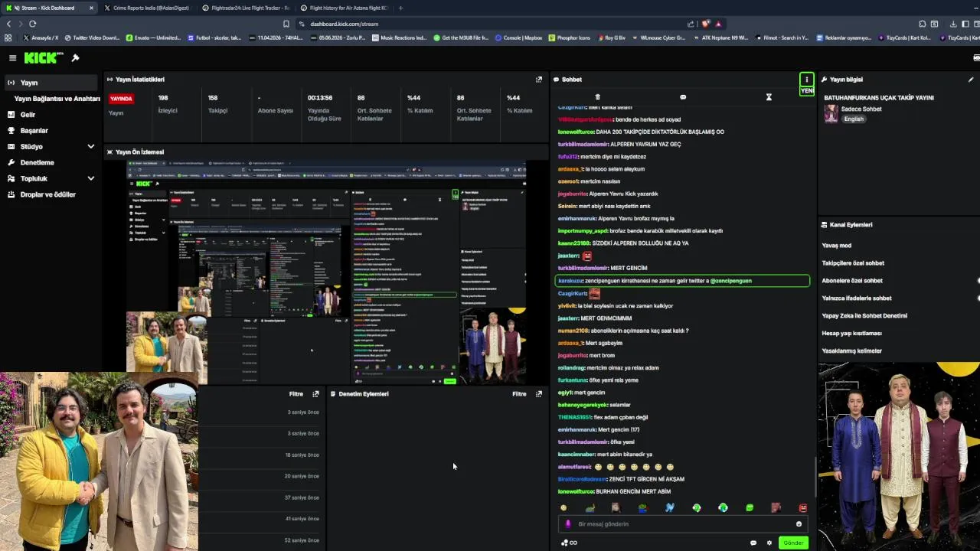
Task: Click the YENİ badge under chat options
Action: 806,90
